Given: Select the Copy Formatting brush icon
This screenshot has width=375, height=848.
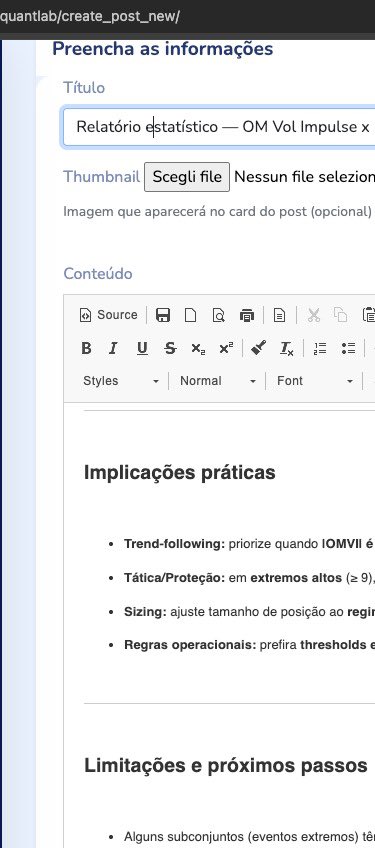Looking at the screenshot, I should point(259,349).
